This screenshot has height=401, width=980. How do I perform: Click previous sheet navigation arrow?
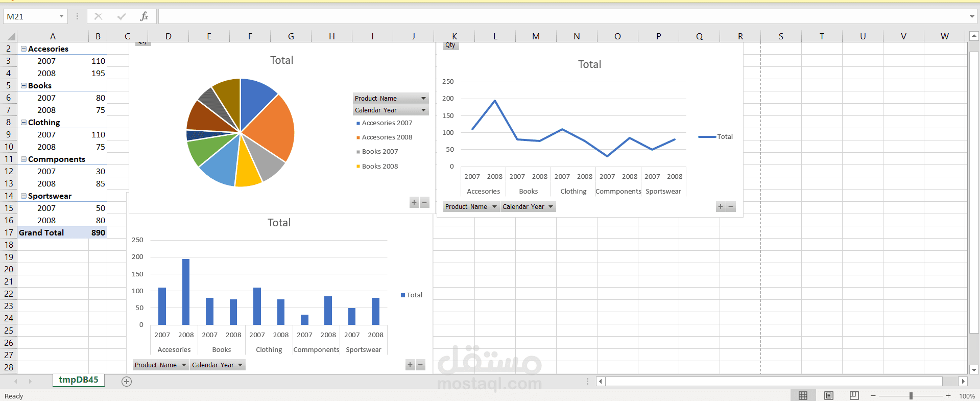click(16, 381)
